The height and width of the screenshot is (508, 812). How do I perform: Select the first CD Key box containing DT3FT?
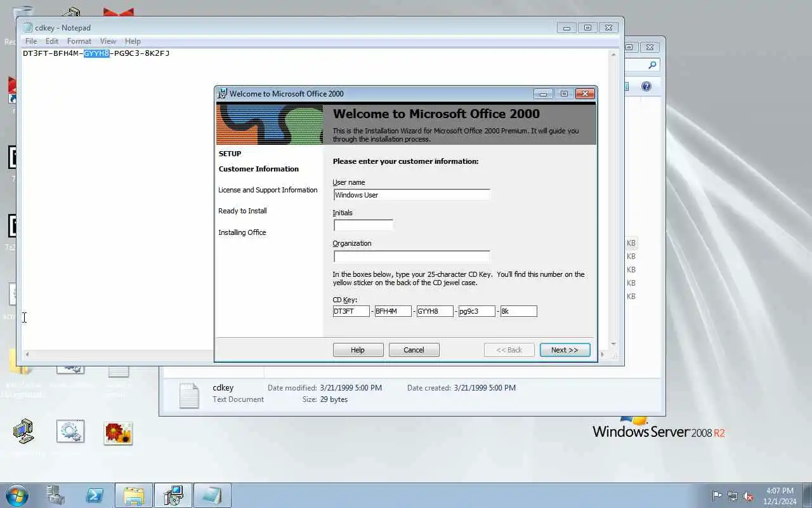point(351,311)
